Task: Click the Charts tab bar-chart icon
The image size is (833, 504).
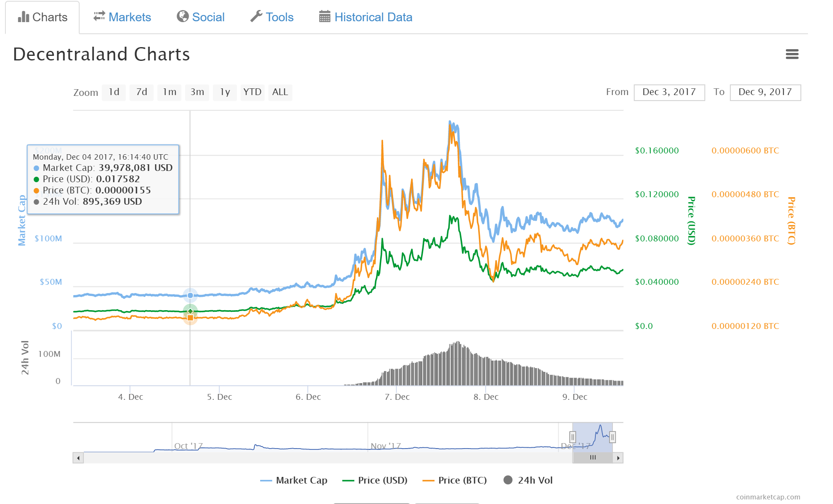Action: click(23, 17)
